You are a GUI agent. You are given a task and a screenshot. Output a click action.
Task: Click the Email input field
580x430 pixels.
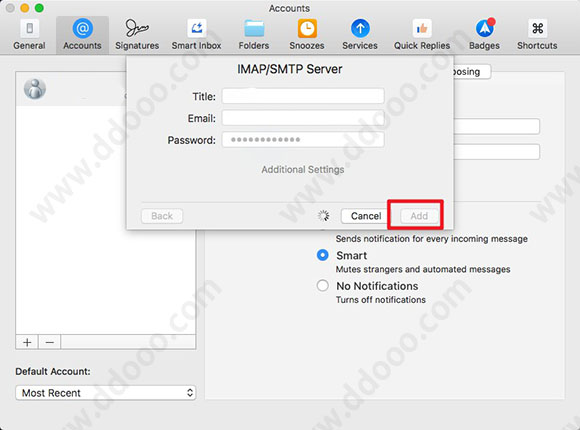[303, 118]
